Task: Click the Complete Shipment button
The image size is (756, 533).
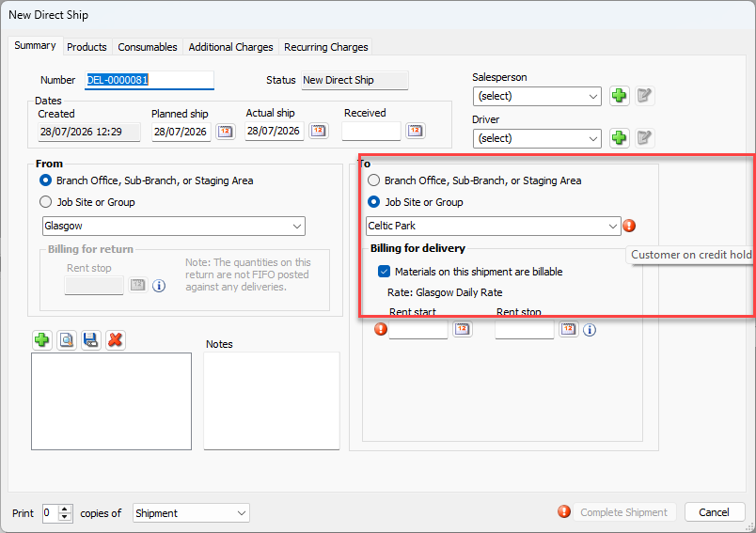Action: click(624, 512)
